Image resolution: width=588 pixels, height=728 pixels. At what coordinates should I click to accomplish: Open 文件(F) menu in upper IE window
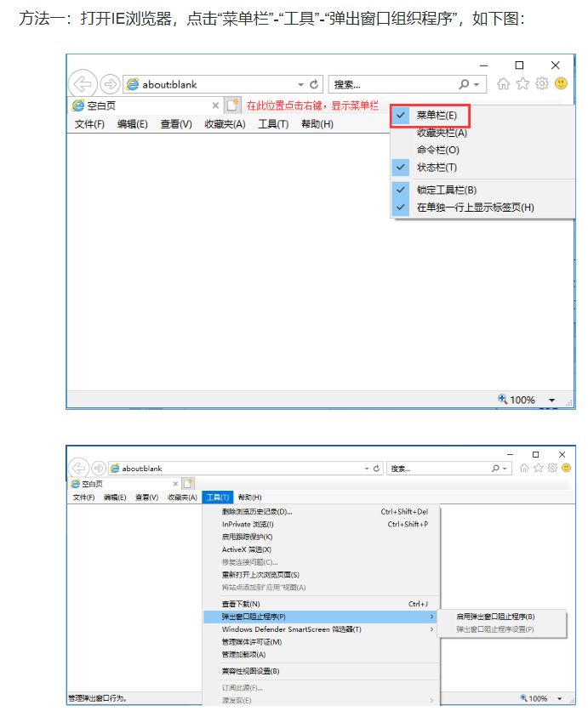pos(89,124)
